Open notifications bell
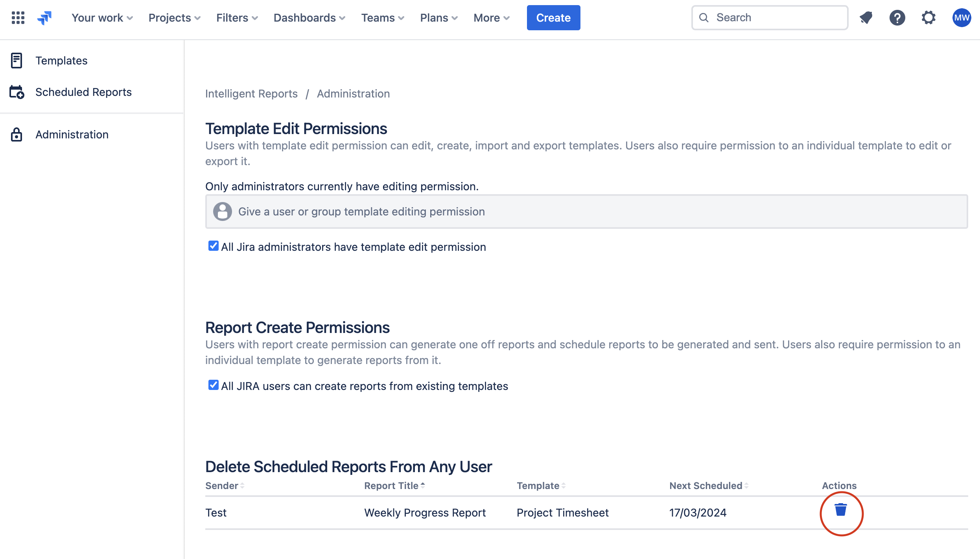 [x=866, y=17]
